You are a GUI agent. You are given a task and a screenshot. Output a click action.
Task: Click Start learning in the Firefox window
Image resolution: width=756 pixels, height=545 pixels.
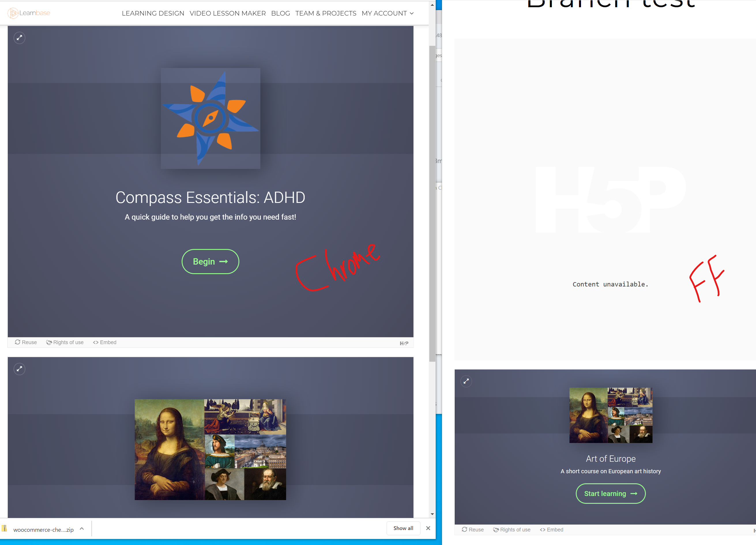611,493
